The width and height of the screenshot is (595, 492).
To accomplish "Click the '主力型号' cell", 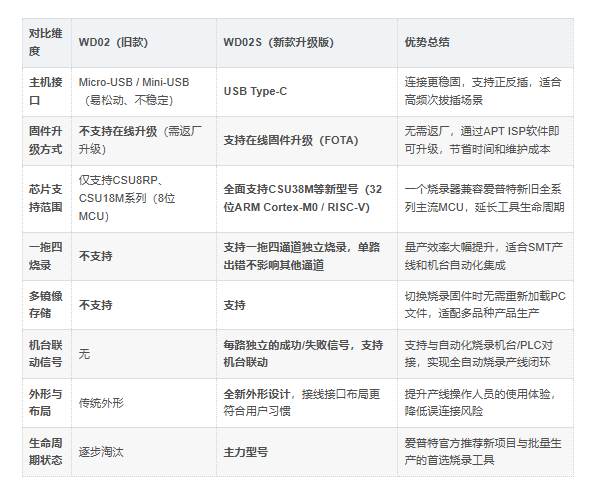I will coord(307,452).
